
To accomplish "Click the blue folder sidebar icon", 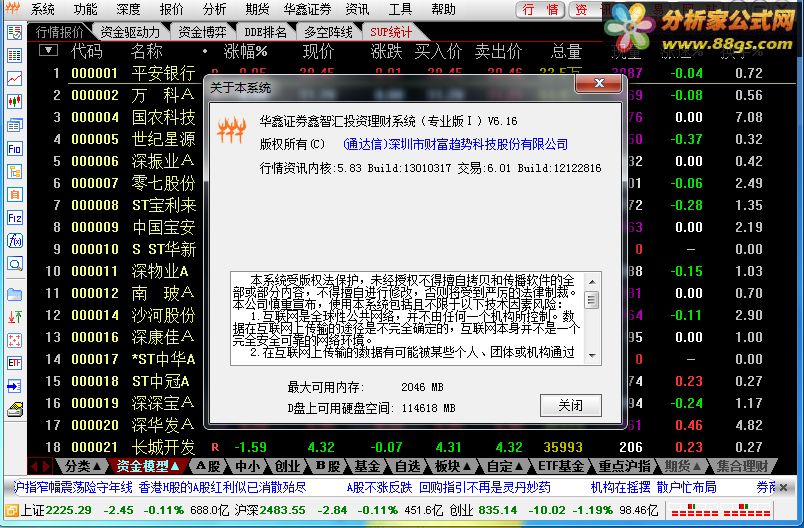I will 14,294.
